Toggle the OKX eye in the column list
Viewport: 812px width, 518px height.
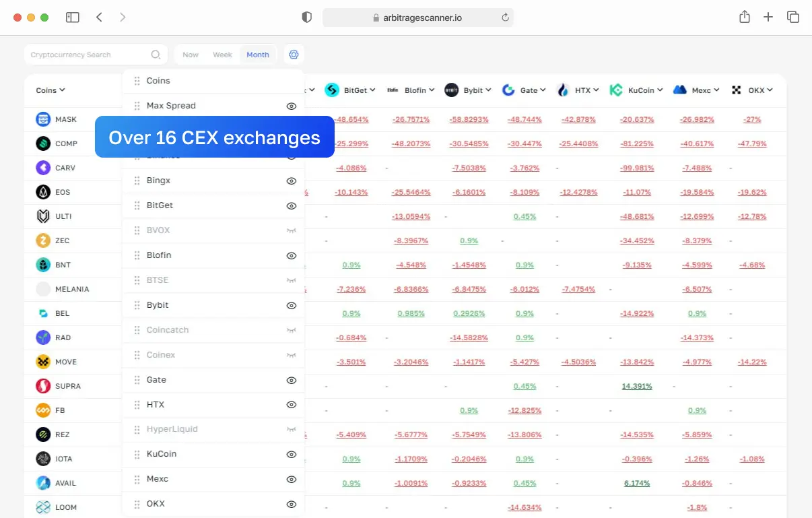(x=292, y=504)
